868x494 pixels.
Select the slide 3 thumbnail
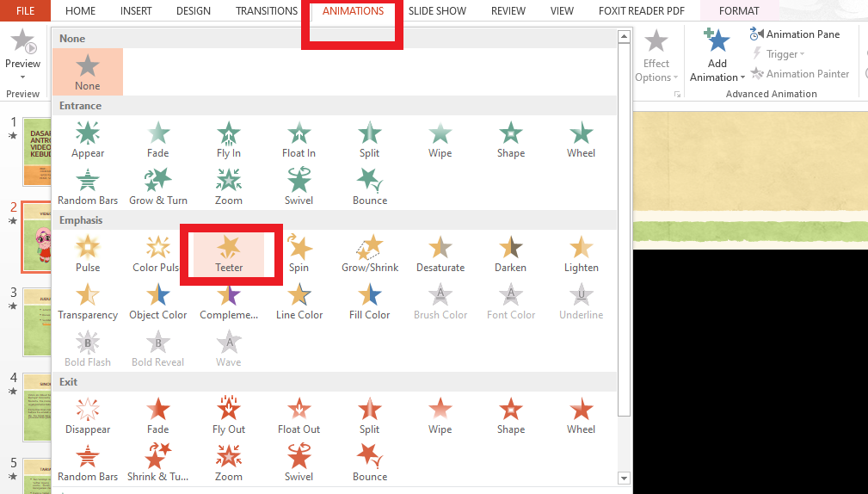(x=37, y=323)
